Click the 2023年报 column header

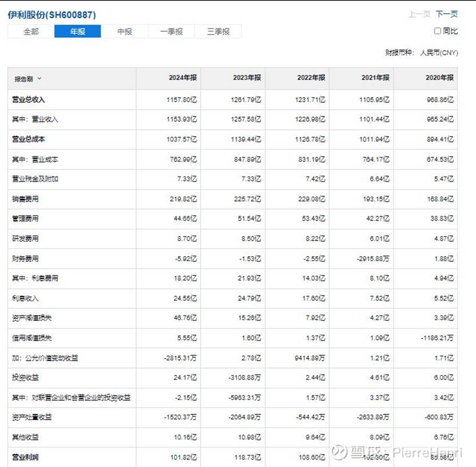[247, 78]
